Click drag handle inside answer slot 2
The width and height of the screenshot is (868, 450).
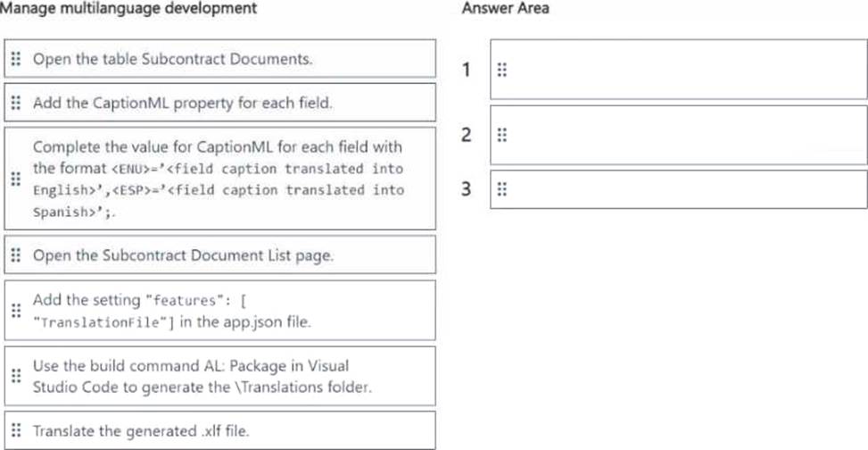pos(501,135)
